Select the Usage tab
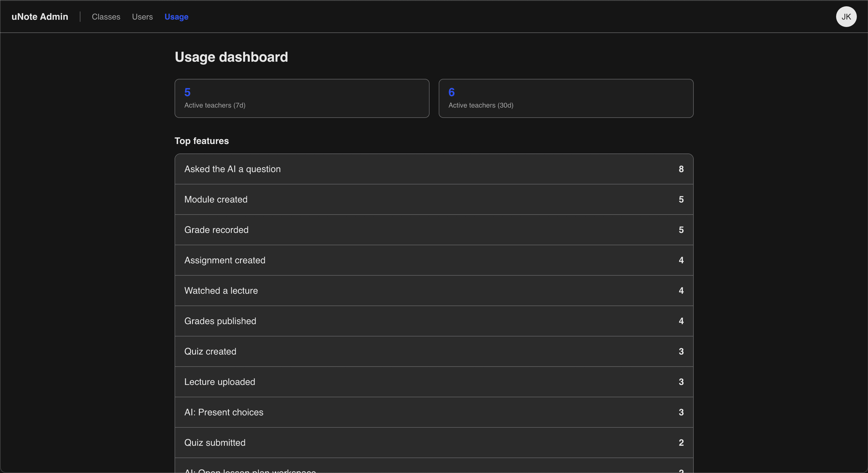Image resolution: width=868 pixels, height=473 pixels. (x=176, y=17)
